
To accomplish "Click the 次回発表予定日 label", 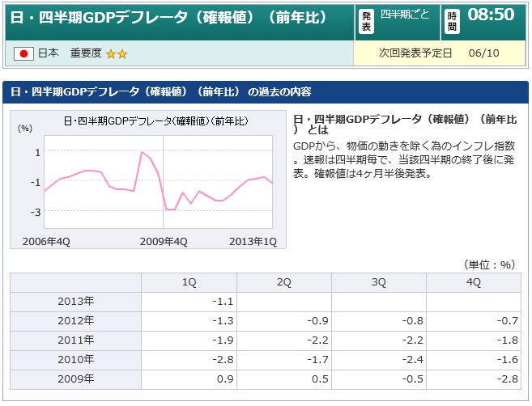I will pos(415,53).
